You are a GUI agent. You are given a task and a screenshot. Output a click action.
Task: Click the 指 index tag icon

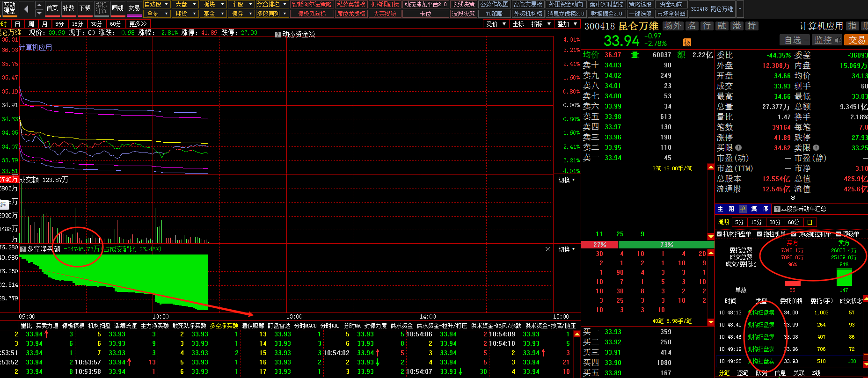pyautogui.click(x=852, y=26)
